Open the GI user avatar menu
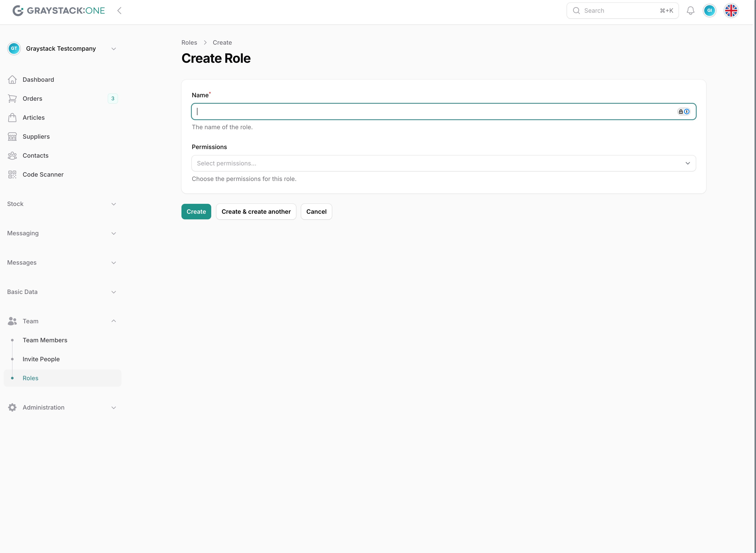This screenshot has width=756, height=553. [709, 11]
